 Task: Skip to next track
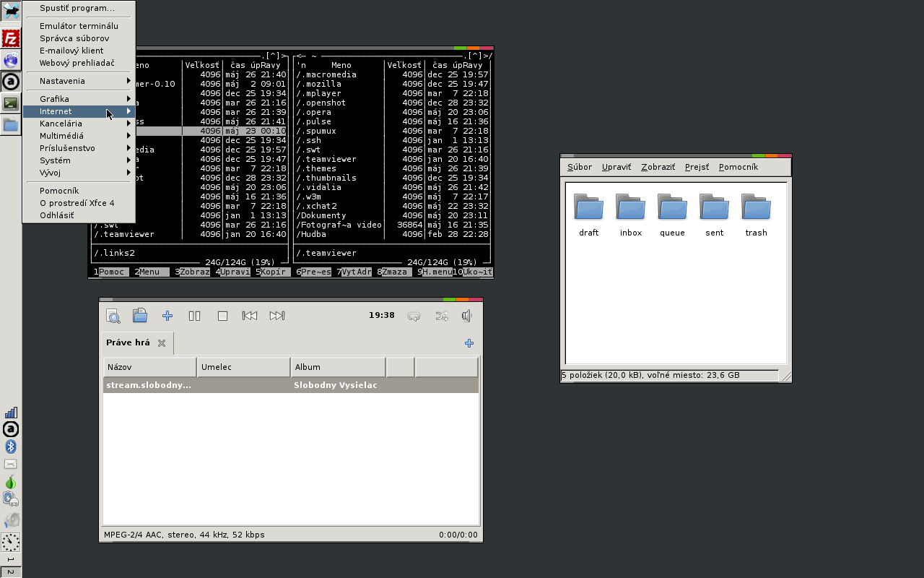[x=276, y=316]
